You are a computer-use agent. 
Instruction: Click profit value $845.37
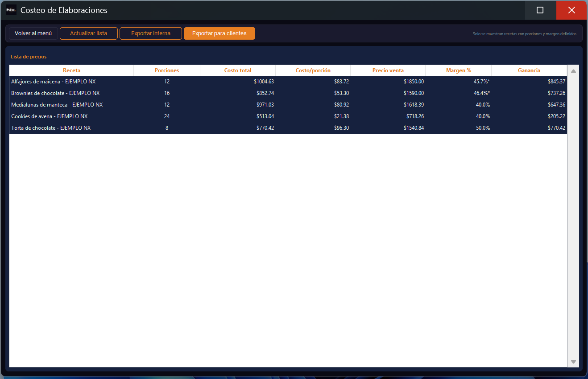(556, 82)
